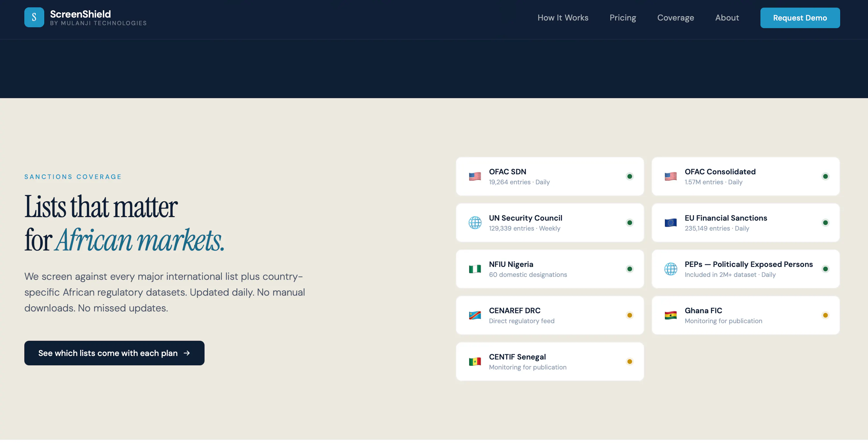Click the amber status dot on CENAREF DRC

click(629, 315)
